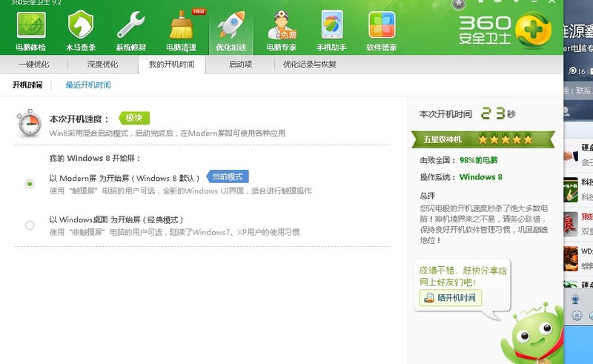Click the stopwatch boot speed icon
The height and width of the screenshot is (364, 593).
[29, 123]
